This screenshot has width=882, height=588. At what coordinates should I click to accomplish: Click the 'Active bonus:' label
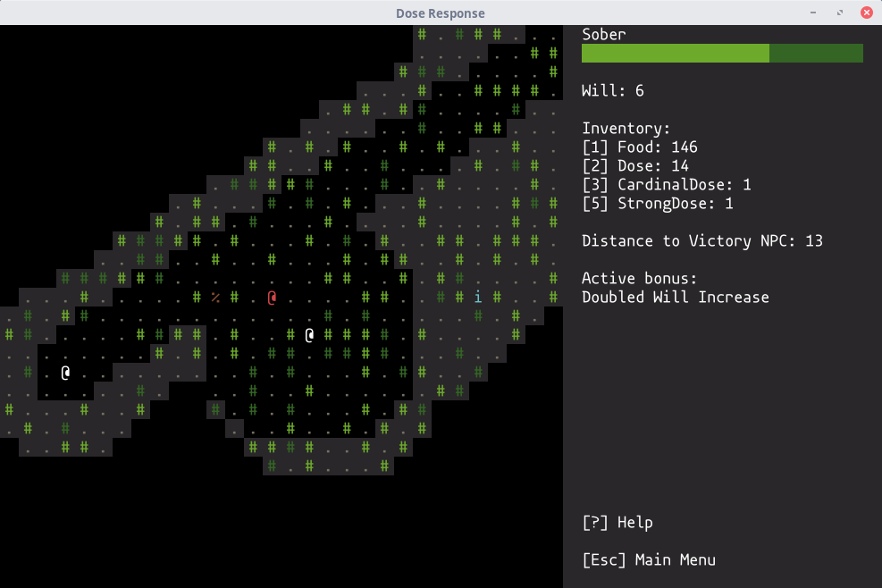640,279
